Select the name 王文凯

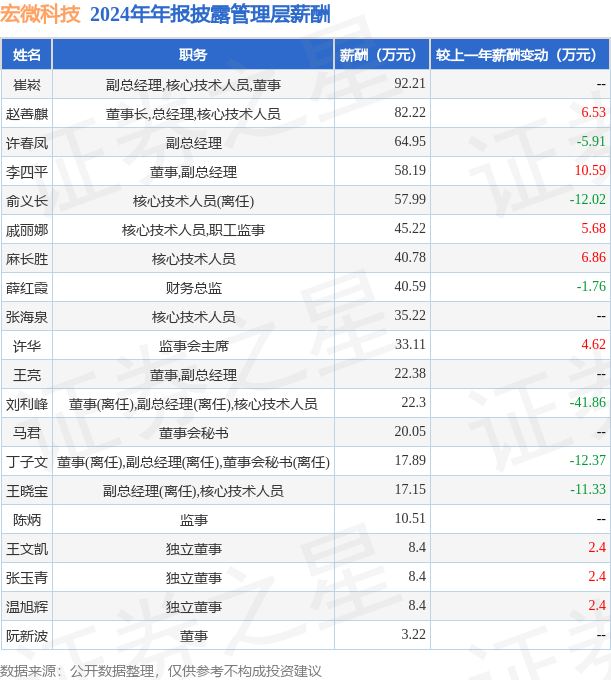tap(26, 549)
